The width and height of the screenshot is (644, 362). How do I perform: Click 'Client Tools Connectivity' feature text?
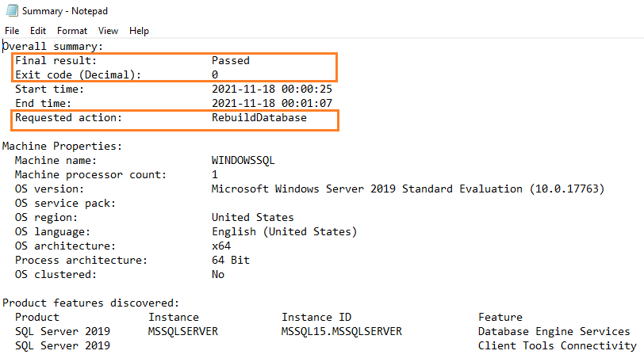(557, 345)
